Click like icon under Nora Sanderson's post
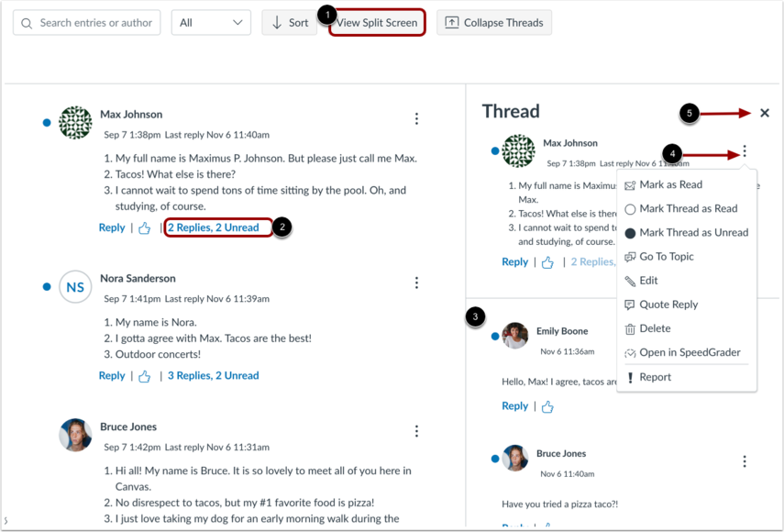784x532 pixels. [144, 376]
